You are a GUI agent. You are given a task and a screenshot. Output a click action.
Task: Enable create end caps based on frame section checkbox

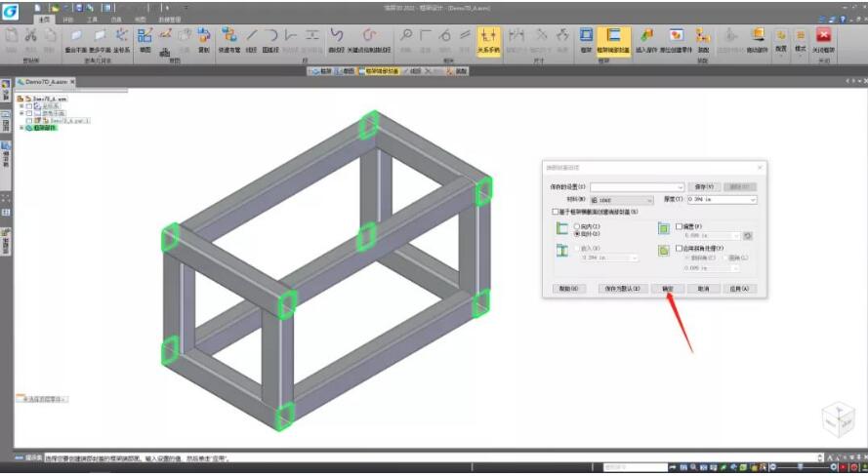pos(556,212)
